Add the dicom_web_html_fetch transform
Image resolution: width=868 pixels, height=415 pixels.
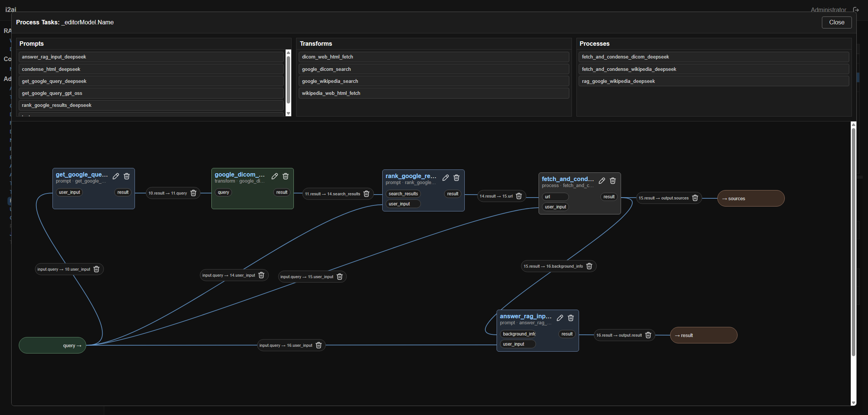pos(434,57)
